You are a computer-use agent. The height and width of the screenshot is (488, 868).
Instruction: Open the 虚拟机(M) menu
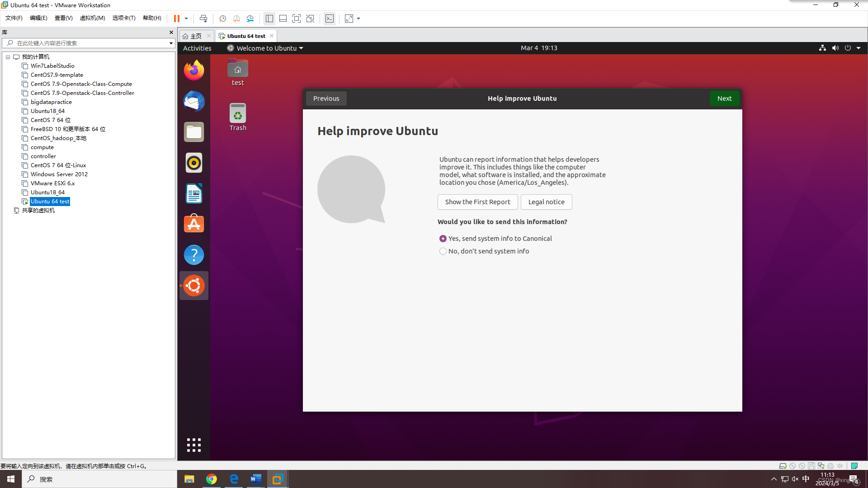tap(92, 18)
